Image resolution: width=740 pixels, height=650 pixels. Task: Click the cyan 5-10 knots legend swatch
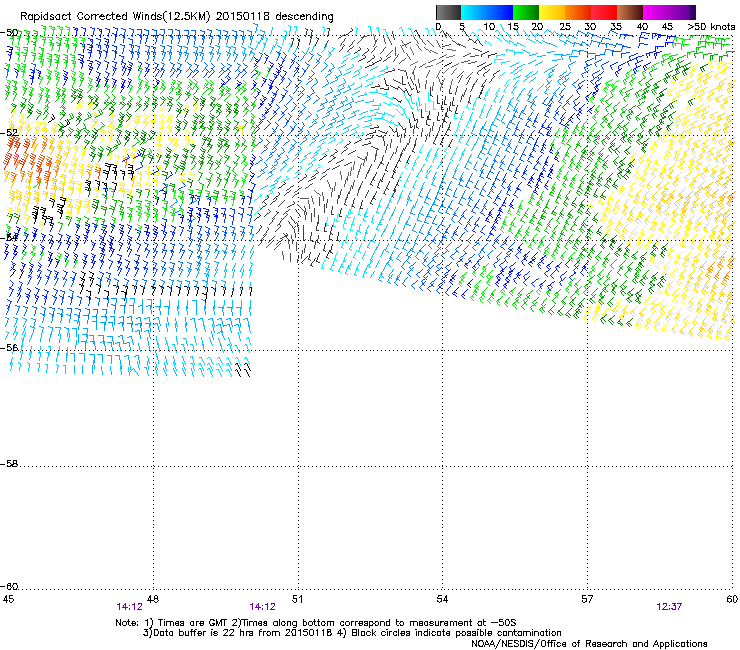474,12
